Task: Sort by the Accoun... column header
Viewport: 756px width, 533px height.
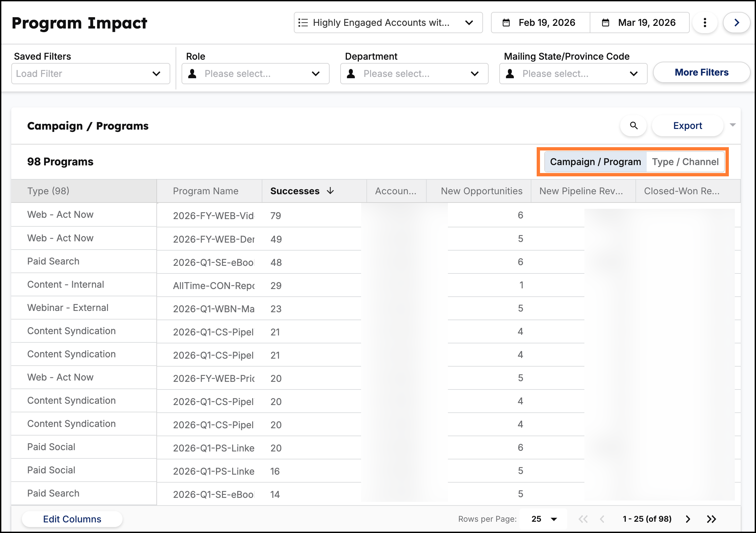Action: pyautogui.click(x=397, y=191)
